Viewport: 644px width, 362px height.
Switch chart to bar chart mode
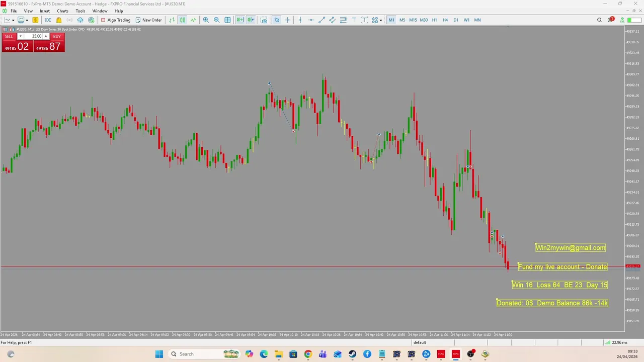[x=172, y=20]
